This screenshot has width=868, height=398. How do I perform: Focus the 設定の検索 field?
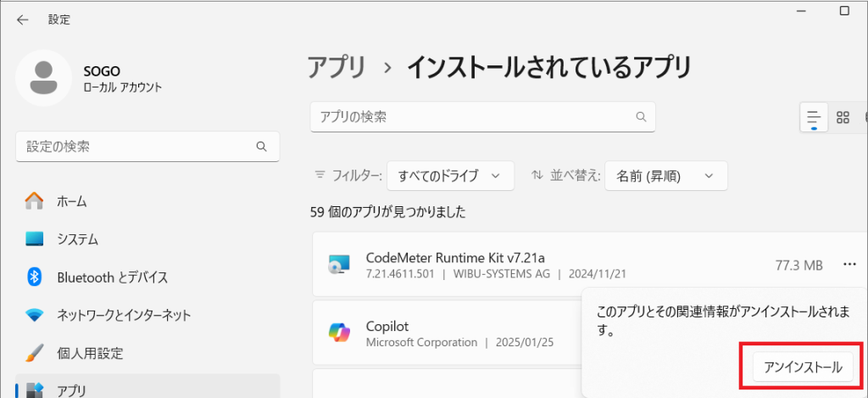click(x=147, y=146)
